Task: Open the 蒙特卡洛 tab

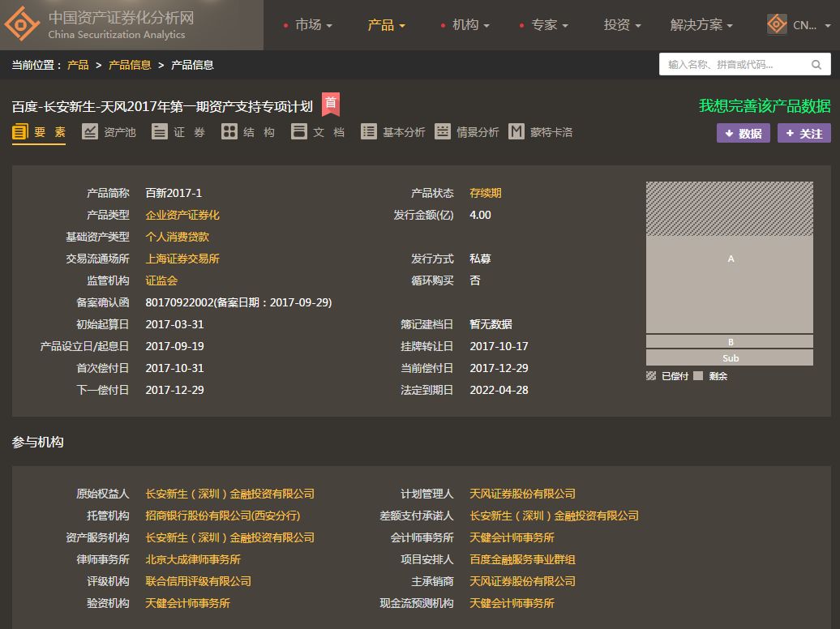Action: click(x=541, y=132)
